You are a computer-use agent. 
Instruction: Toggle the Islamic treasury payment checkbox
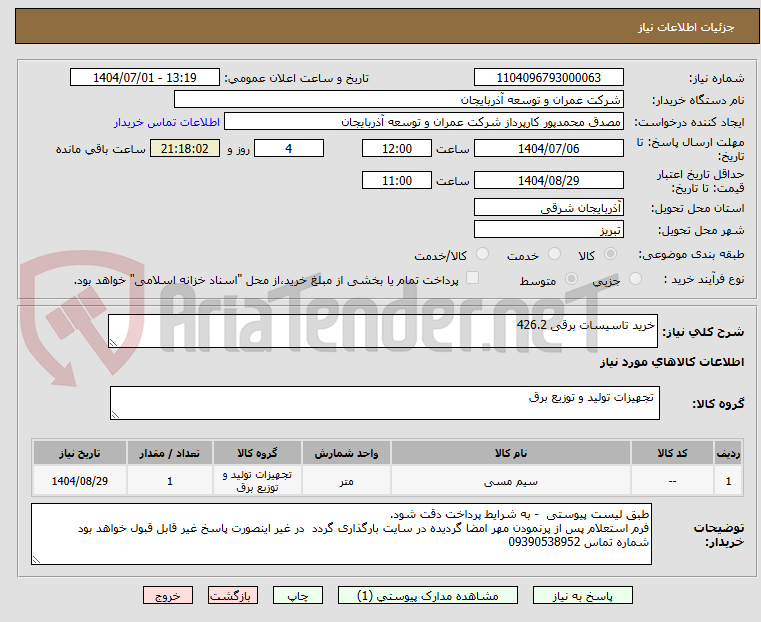tap(472, 278)
